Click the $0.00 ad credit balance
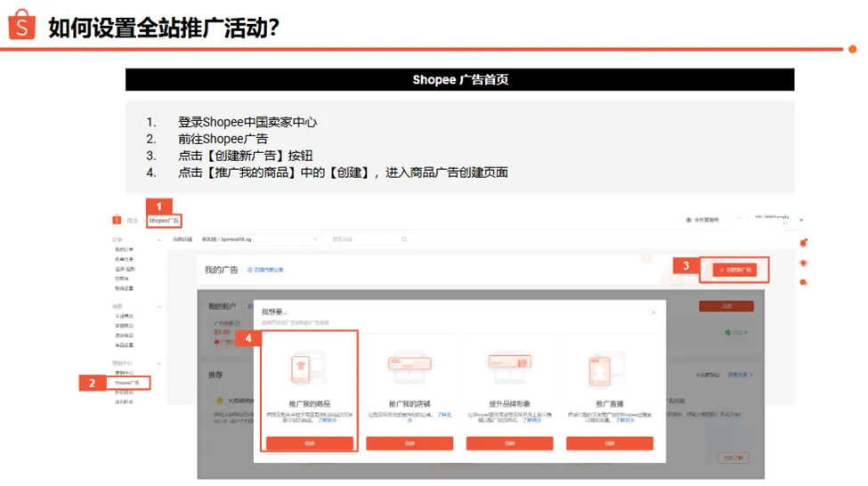This screenshot has width=868, height=486. tap(222, 333)
